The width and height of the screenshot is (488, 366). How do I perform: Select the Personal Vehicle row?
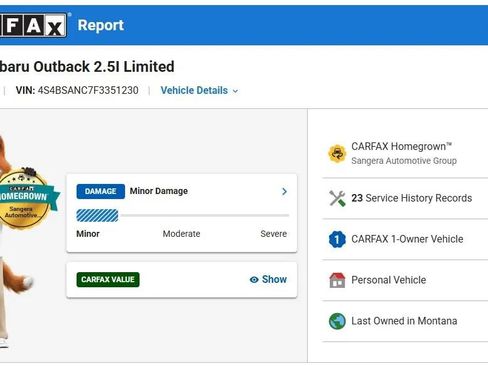click(x=405, y=280)
